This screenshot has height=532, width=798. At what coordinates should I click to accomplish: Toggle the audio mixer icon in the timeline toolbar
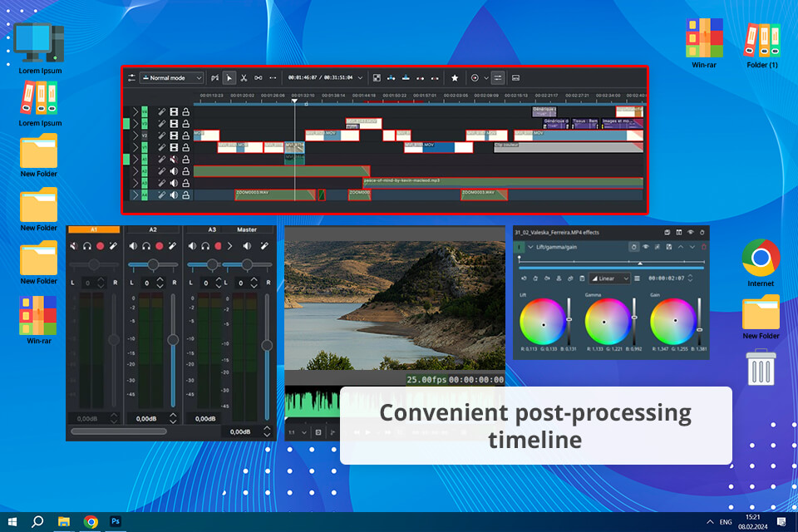498,78
